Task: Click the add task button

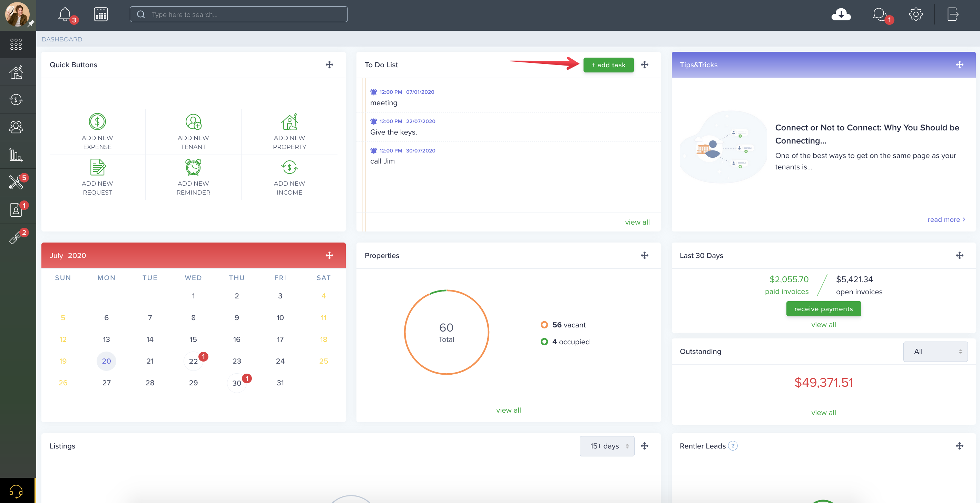Action: pyautogui.click(x=608, y=65)
